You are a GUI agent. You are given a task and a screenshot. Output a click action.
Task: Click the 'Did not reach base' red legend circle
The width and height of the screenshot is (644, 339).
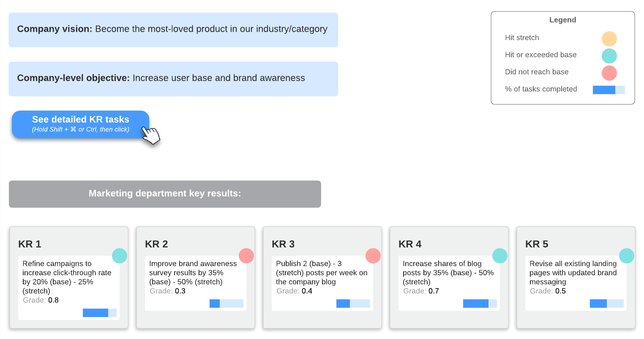coord(609,73)
